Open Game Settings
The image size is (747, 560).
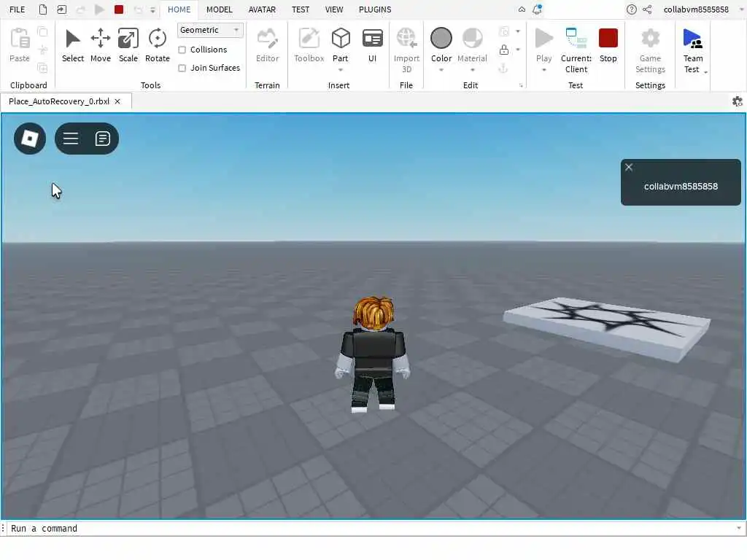pyautogui.click(x=650, y=50)
